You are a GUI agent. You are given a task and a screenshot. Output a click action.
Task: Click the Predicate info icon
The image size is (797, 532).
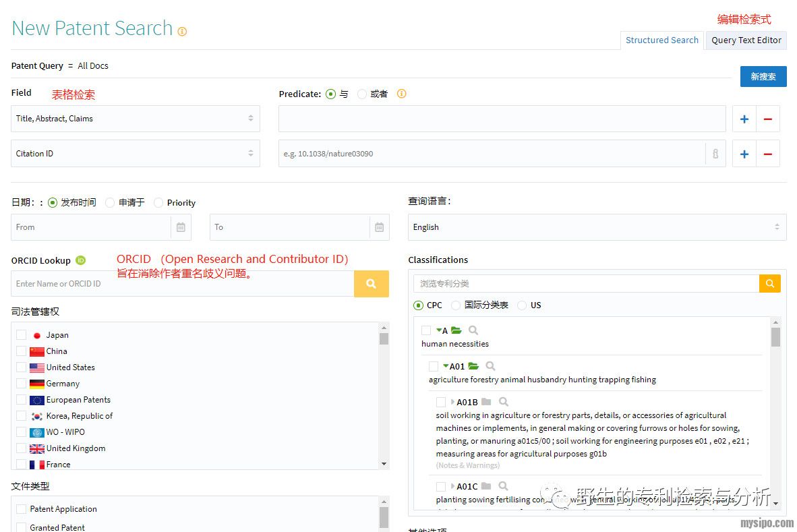pos(401,94)
